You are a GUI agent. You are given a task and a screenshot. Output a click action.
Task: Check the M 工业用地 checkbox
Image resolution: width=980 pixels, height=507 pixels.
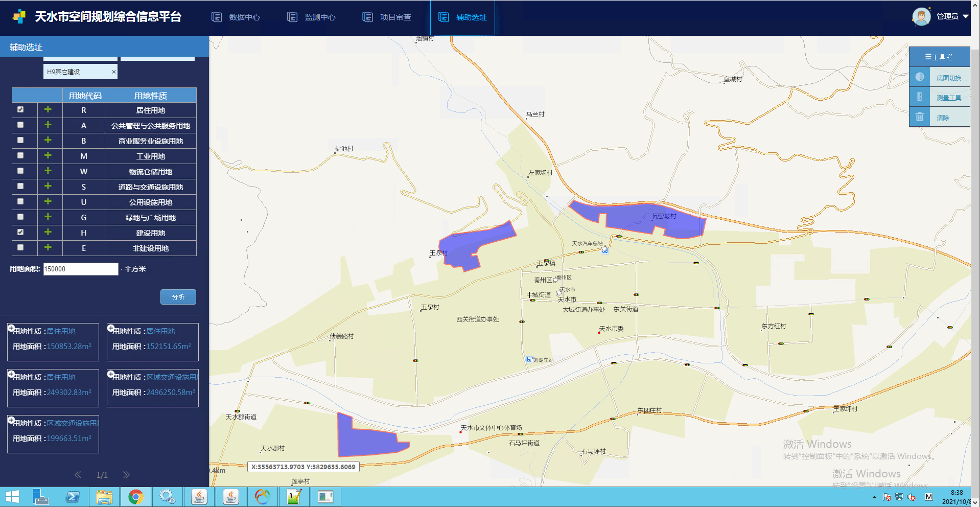[x=20, y=155]
